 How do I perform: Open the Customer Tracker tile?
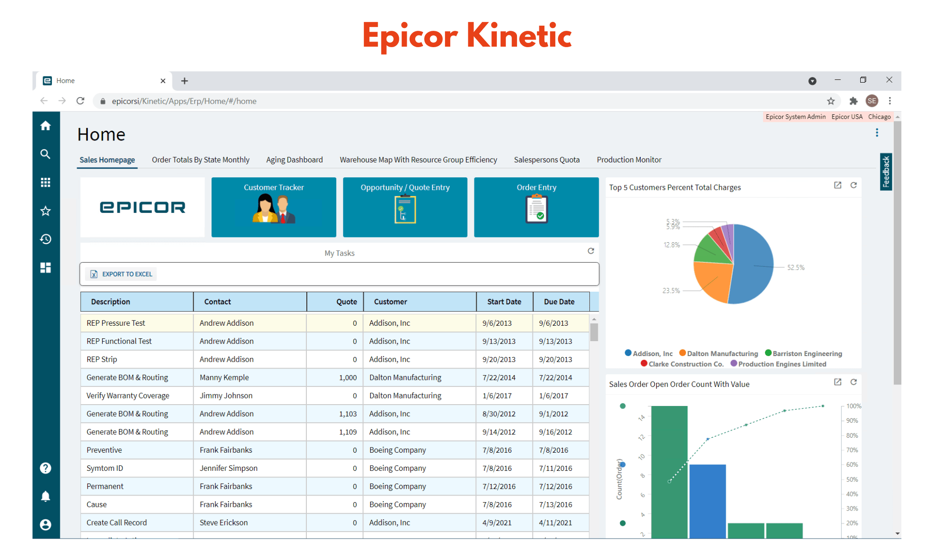coord(274,207)
